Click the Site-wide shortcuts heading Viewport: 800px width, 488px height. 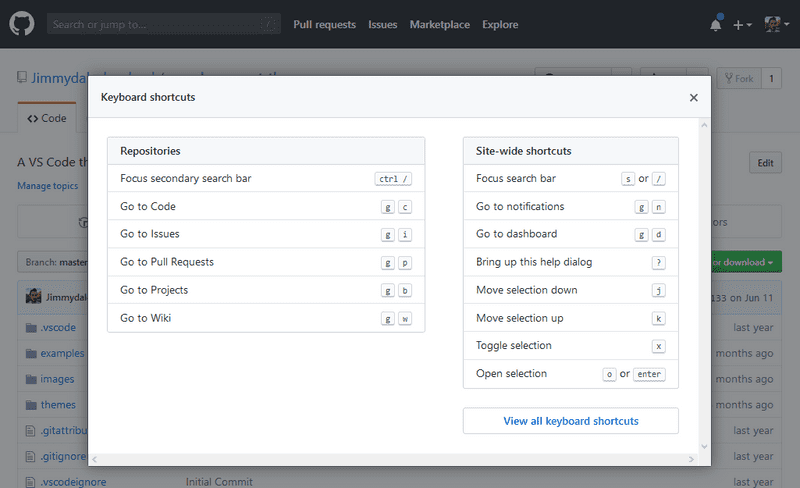(x=523, y=151)
